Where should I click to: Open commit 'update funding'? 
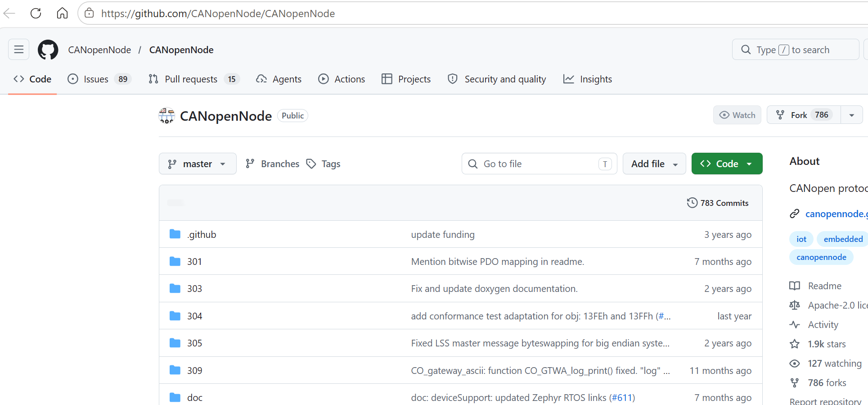pos(443,234)
